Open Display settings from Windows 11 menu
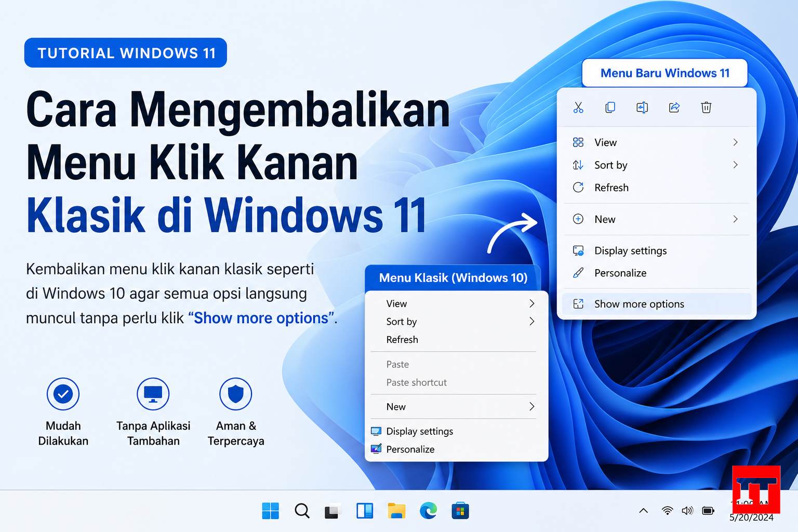Screen dimensions: 798x532 (657, 250)
